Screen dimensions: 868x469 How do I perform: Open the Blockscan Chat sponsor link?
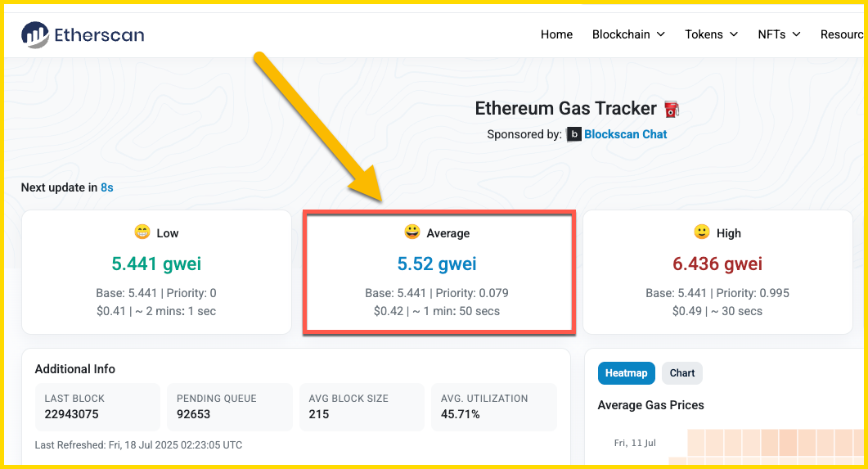[x=625, y=134]
